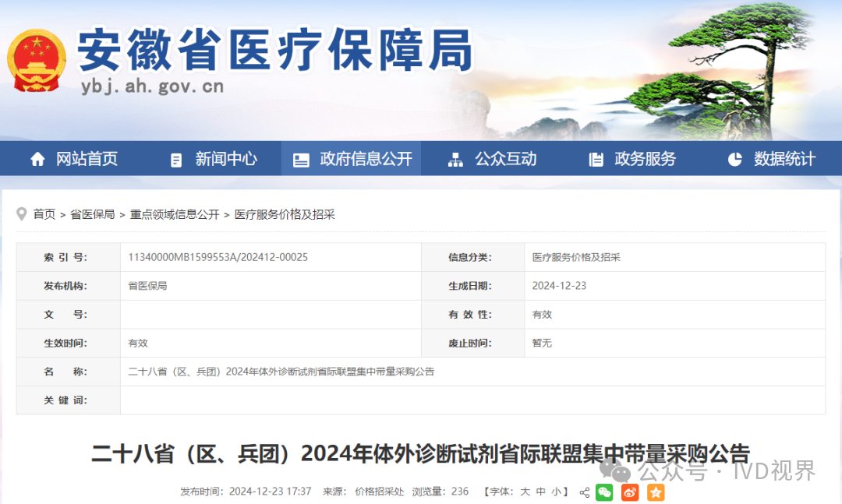Share article via Weibo icon

(x=630, y=492)
